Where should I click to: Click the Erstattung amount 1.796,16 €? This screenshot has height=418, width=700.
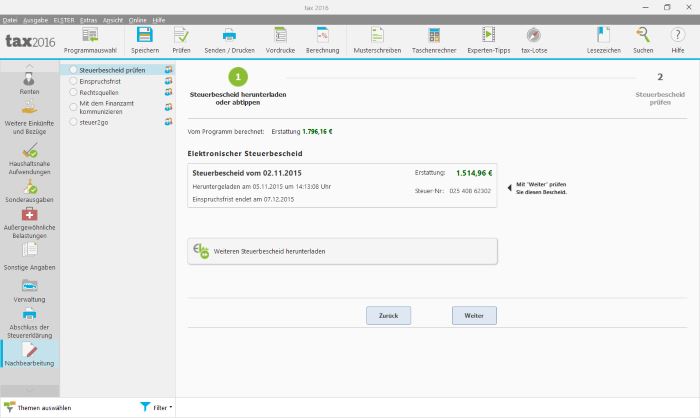[317, 132]
